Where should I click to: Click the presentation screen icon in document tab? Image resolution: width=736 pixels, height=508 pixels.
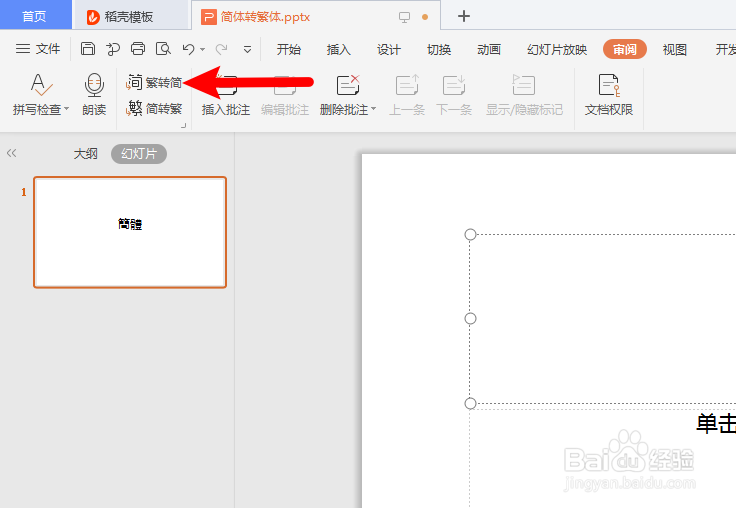tap(404, 17)
